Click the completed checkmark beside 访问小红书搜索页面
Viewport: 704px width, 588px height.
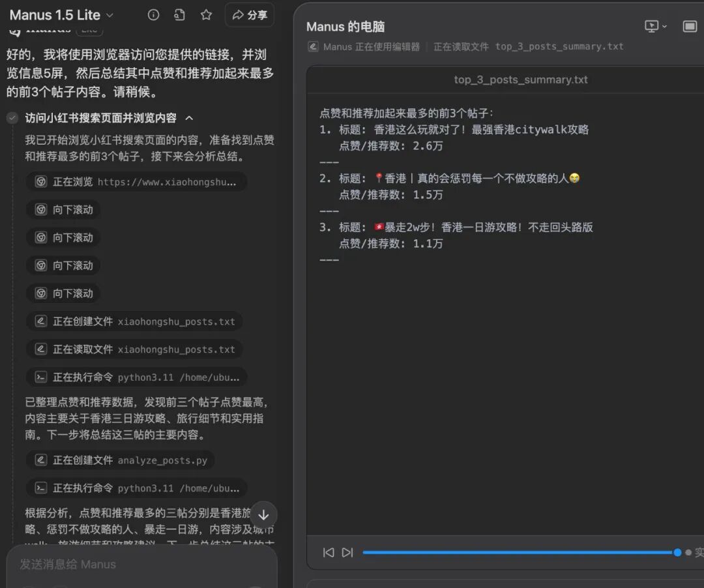pyautogui.click(x=12, y=118)
